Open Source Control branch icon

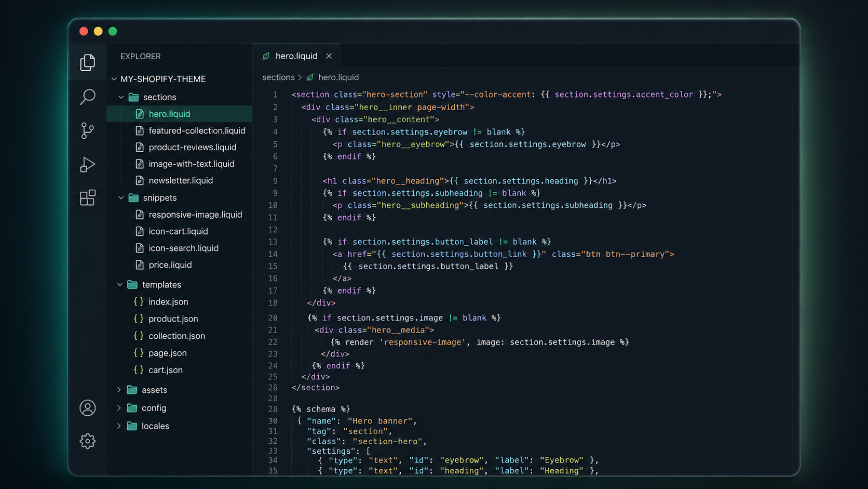87,130
